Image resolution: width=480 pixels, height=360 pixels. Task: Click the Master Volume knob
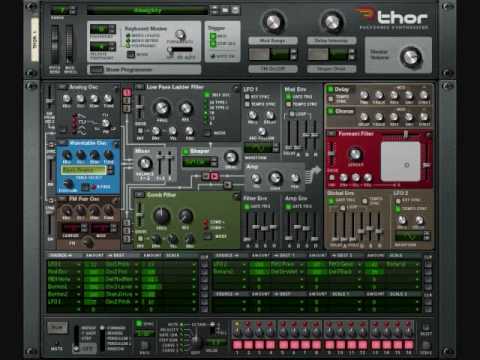tap(410, 57)
